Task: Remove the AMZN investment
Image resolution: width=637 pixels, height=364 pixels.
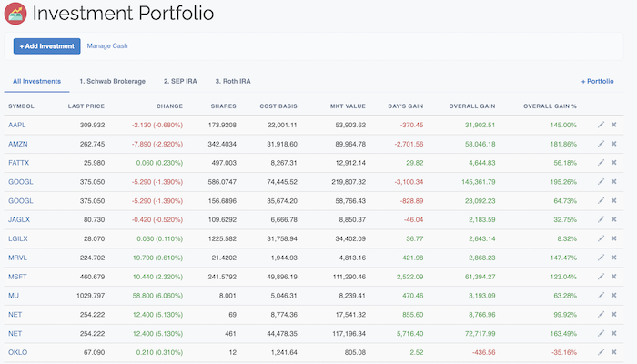Action: tap(614, 144)
